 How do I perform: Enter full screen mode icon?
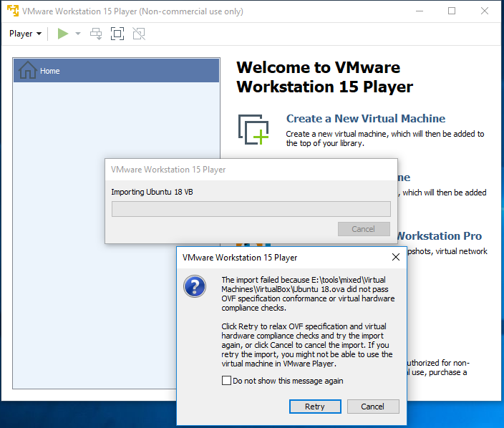[117, 34]
